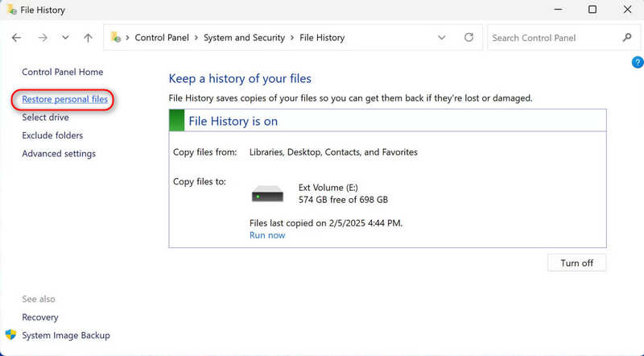Open Control Panel Home

(x=63, y=72)
